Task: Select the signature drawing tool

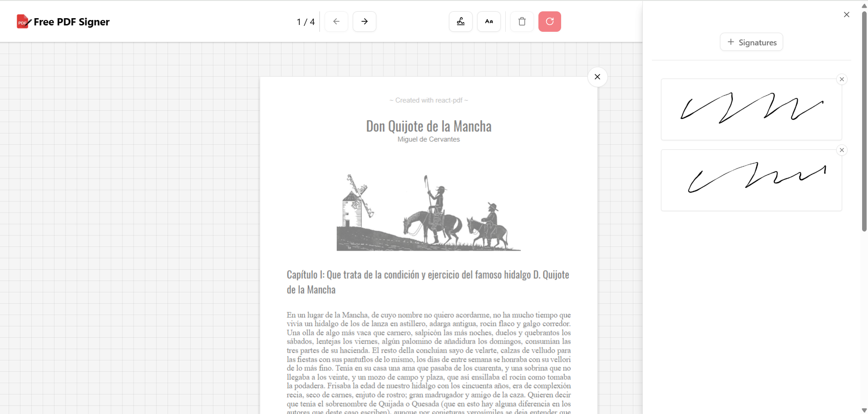Action: 460,21
